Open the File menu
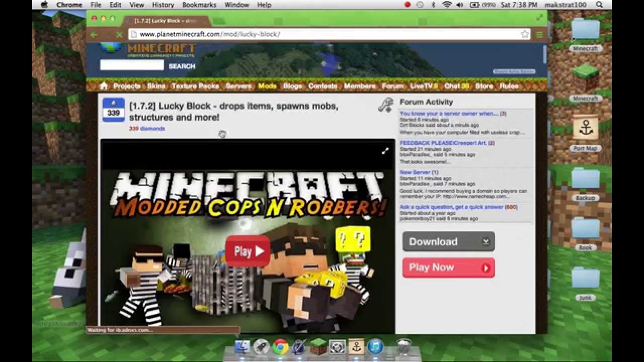 [96, 5]
